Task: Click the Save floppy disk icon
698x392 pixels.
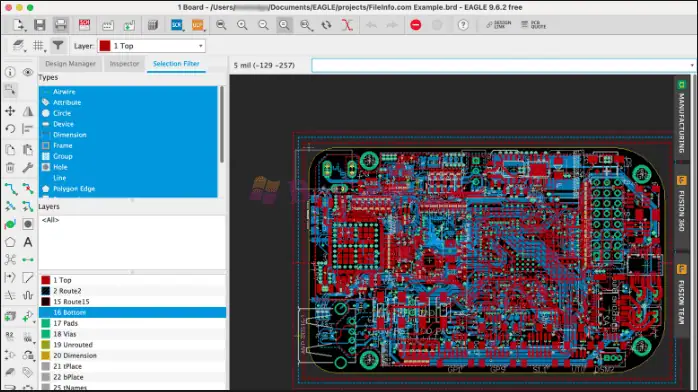Action: pyautogui.click(x=40, y=25)
